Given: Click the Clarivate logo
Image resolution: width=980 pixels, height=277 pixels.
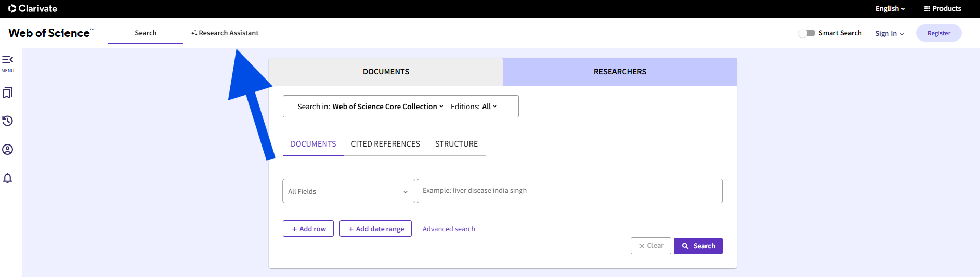Looking at the screenshot, I should pyautogui.click(x=33, y=8).
